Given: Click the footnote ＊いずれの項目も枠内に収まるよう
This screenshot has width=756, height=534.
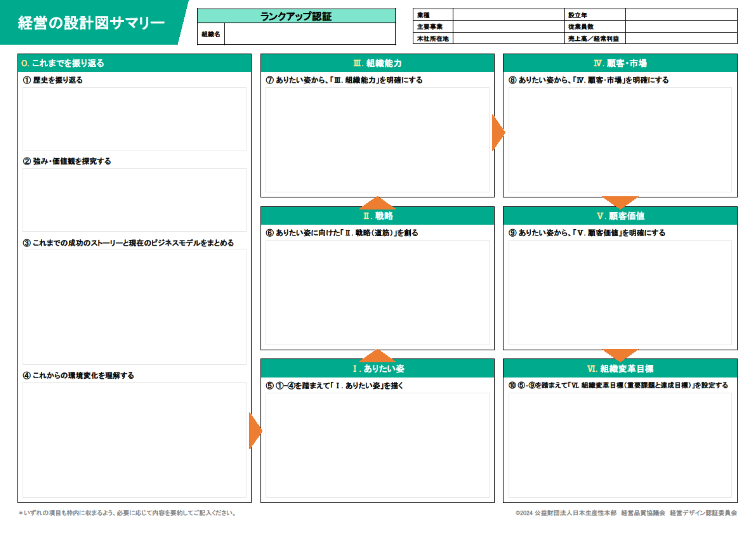Looking at the screenshot, I should click(127, 513).
